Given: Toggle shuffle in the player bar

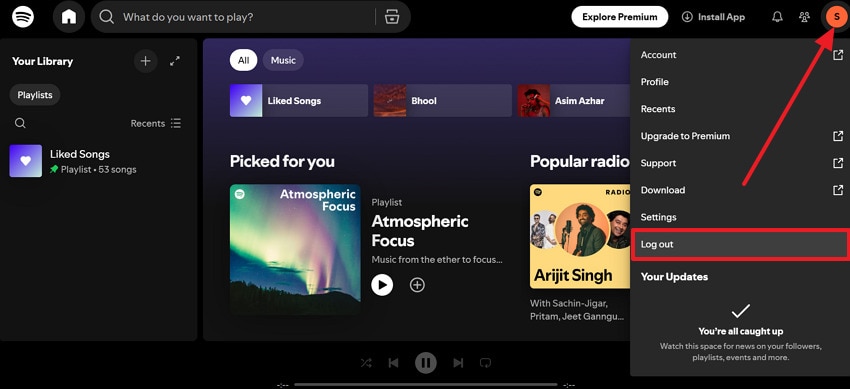Looking at the screenshot, I should pos(366,362).
